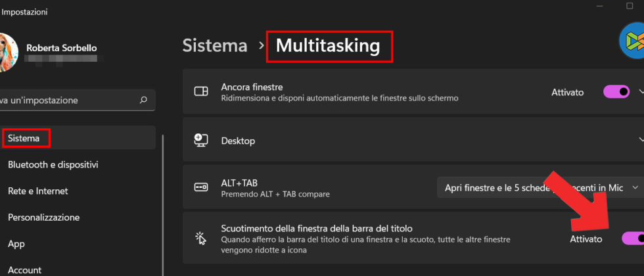The width and height of the screenshot is (644, 276).
Task: Click the ALT+TAB keyboard icon
Action: [x=201, y=187]
